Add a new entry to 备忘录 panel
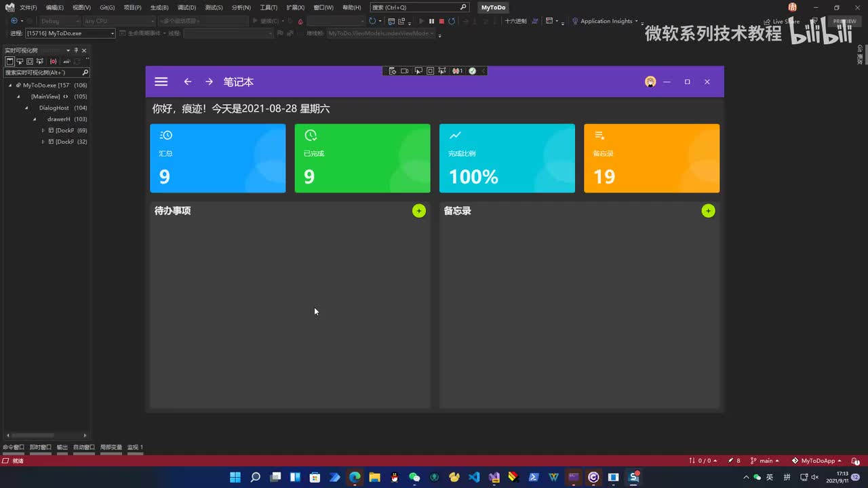The height and width of the screenshot is (488, 868). click(x=708, y=211)
